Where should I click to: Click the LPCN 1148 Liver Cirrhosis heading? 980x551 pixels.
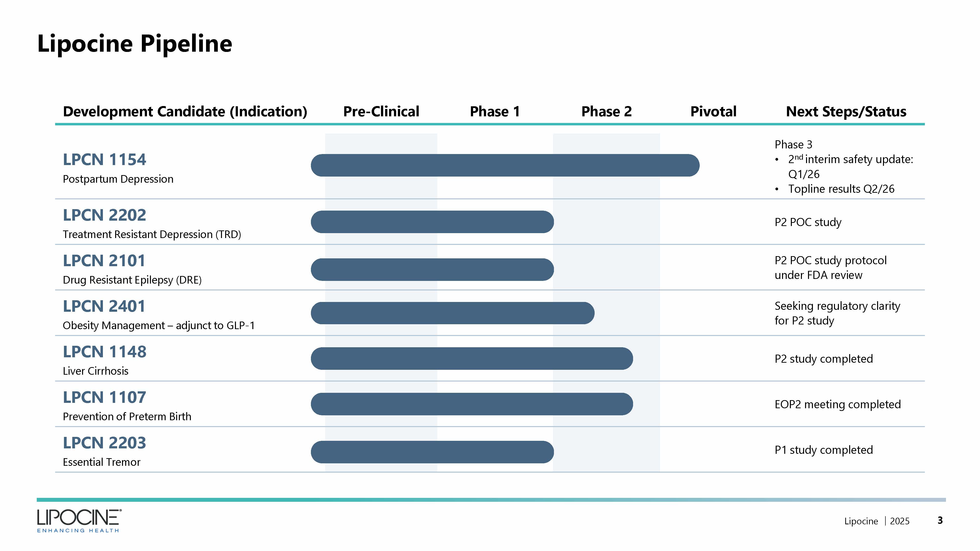104,352
